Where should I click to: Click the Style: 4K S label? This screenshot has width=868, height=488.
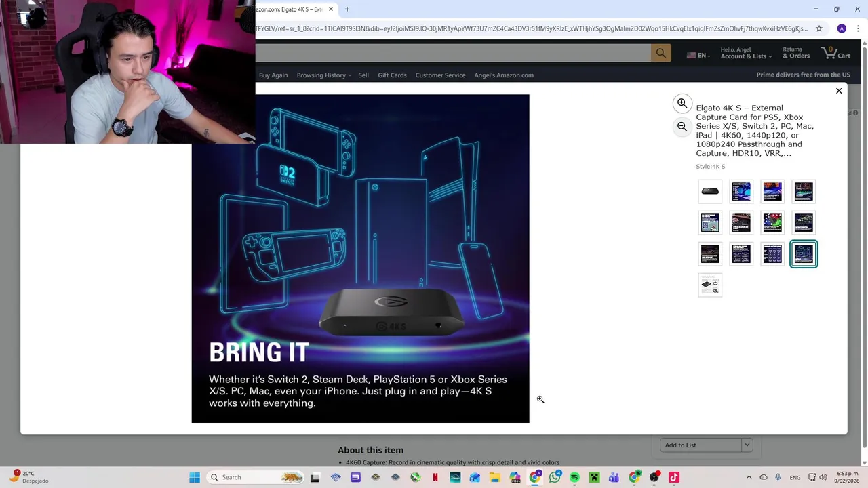point(710,167)
